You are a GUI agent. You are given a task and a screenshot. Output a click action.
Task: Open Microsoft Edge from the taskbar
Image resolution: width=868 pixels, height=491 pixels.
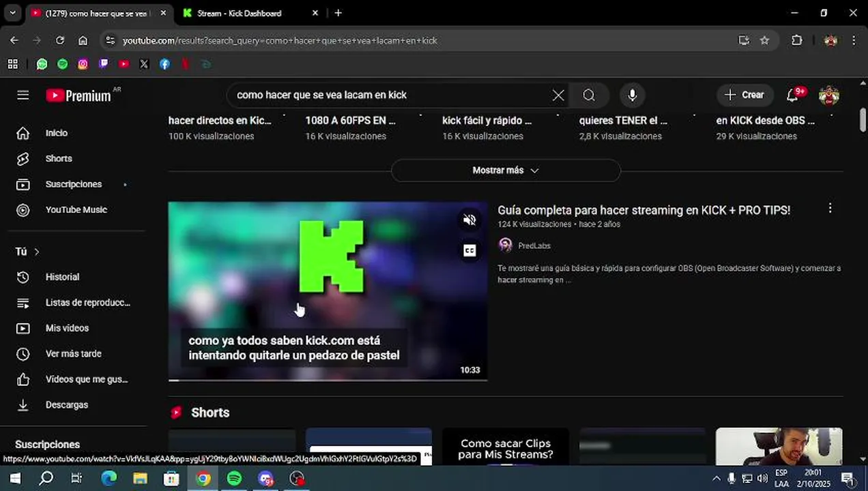coord(109,478)
